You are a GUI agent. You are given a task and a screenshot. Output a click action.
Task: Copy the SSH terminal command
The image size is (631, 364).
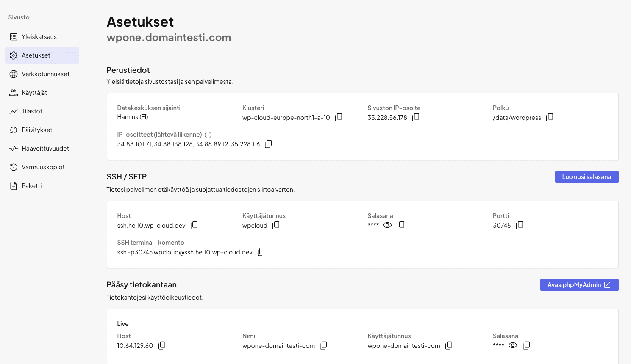coord(261,252)
